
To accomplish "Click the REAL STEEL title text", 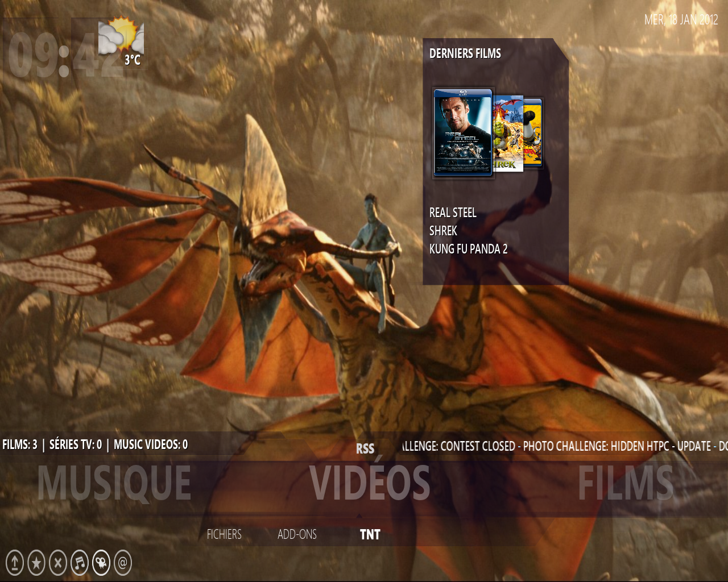I will coord(453,213).
